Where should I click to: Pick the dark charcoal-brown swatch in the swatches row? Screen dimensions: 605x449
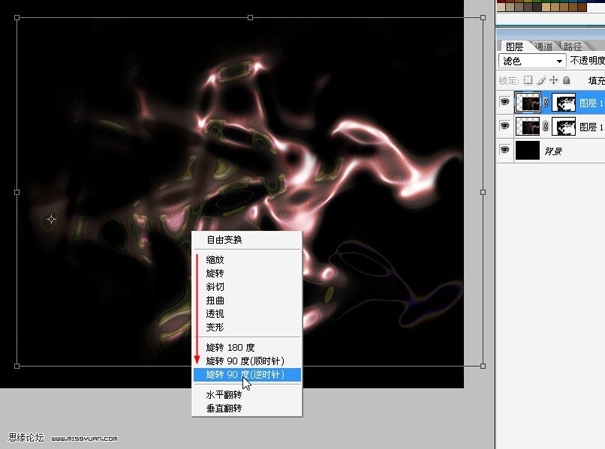[537, 7]
